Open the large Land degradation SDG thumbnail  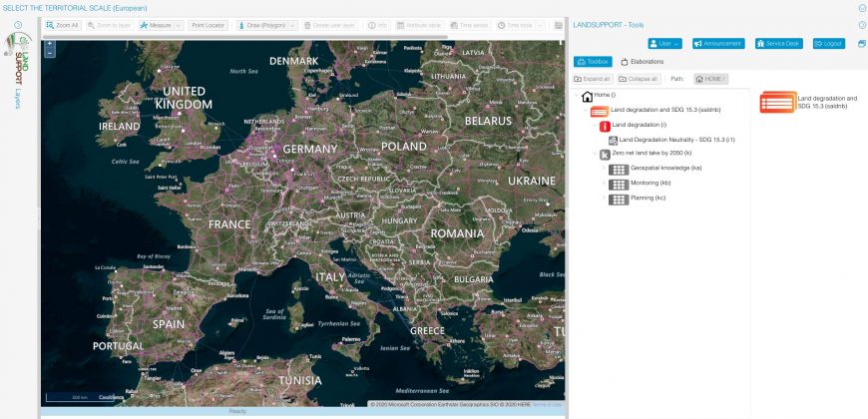[777, 102]
